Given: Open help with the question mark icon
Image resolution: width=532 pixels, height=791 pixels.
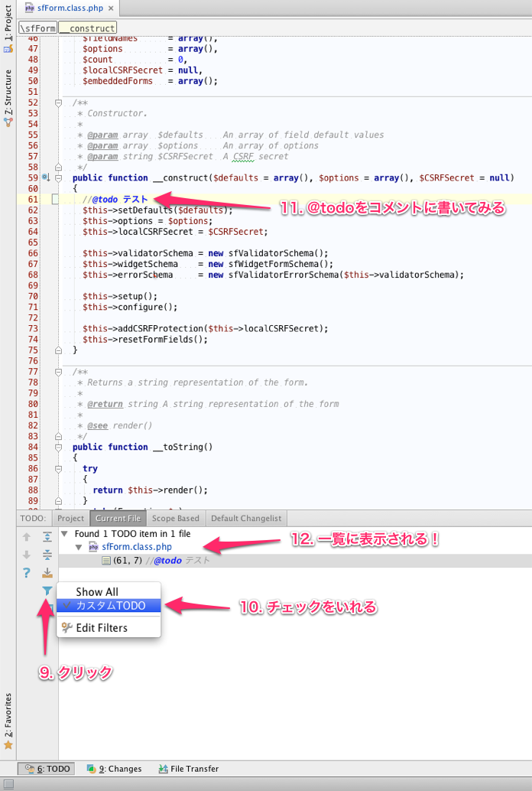Looking at the screenshot, I should pos(27,573).
